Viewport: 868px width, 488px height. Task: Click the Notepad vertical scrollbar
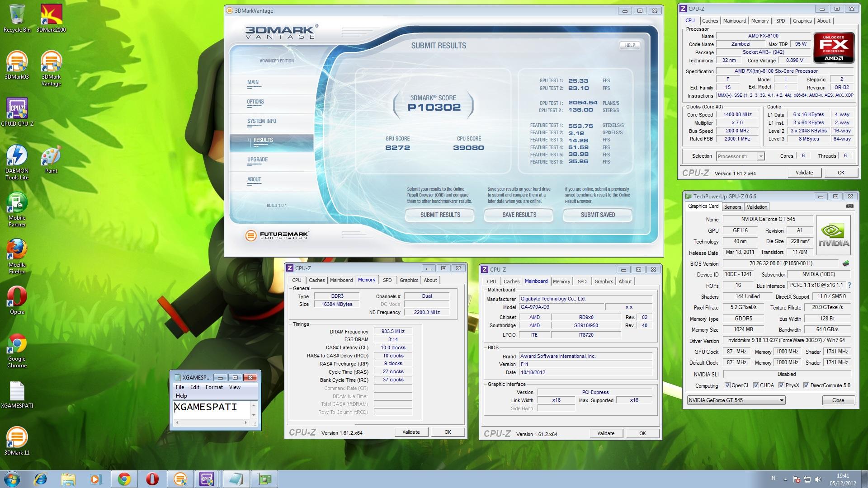tap(254, 410)
